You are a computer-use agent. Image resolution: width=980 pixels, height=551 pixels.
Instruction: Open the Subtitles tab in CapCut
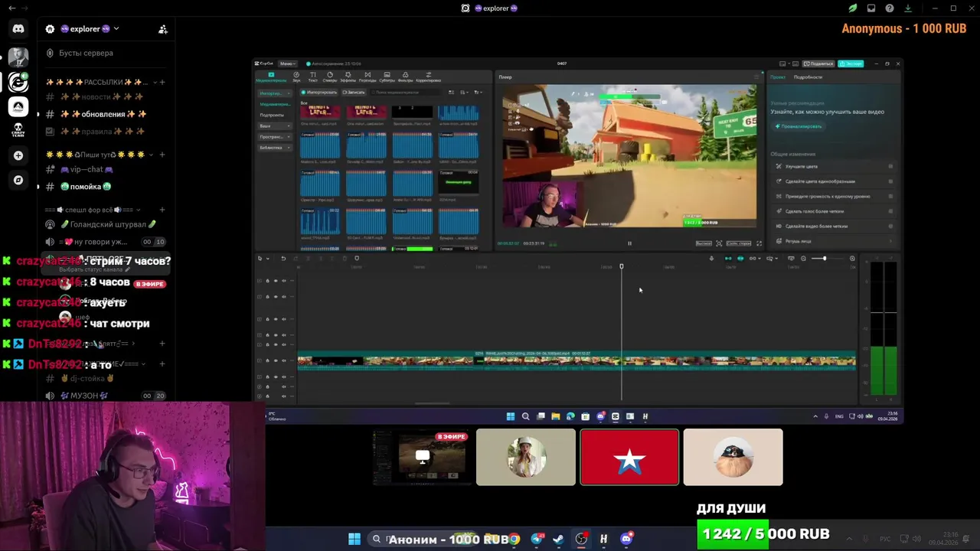pyautogui.click(x=387, y=77)
